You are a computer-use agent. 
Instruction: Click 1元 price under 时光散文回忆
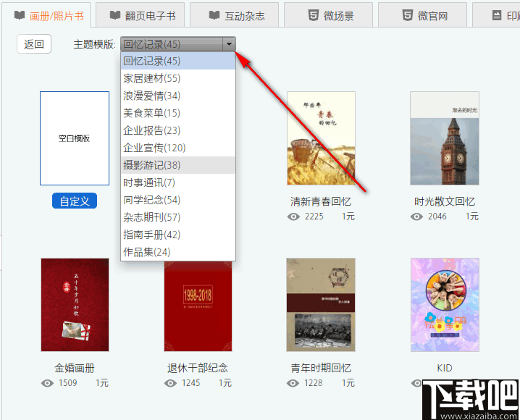pos(472,217)
